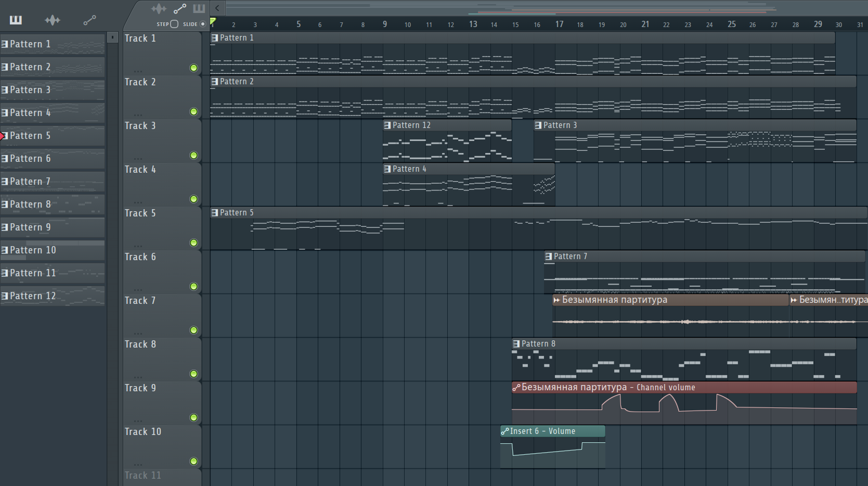Screen dimensions: 868x486
Task: Select Pattern 5 in the pattern list
Action: [53, 136]
